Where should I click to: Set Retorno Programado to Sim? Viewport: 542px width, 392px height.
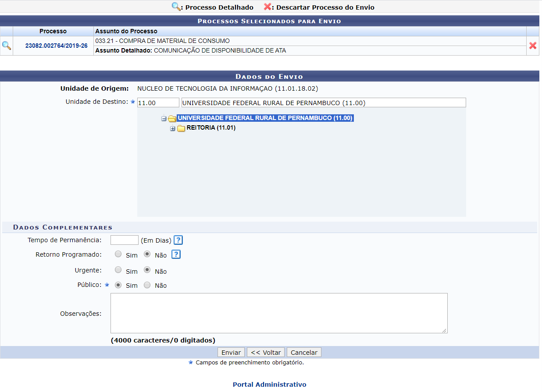(118, 254)
